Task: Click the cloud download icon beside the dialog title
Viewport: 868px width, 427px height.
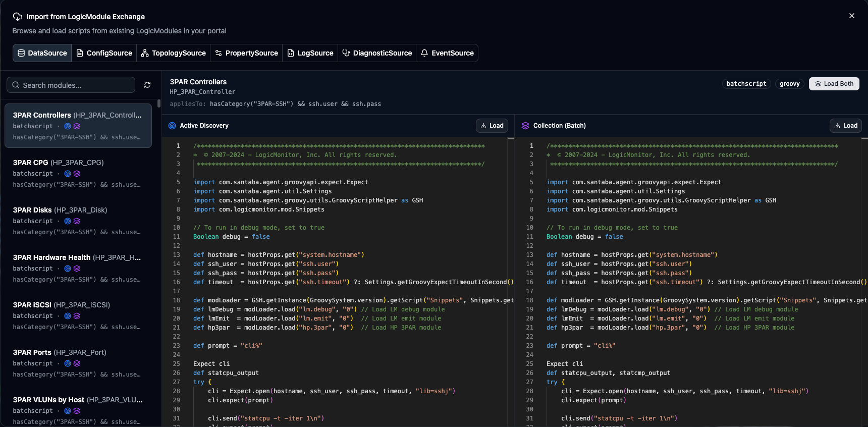Action: click(17, 17)
